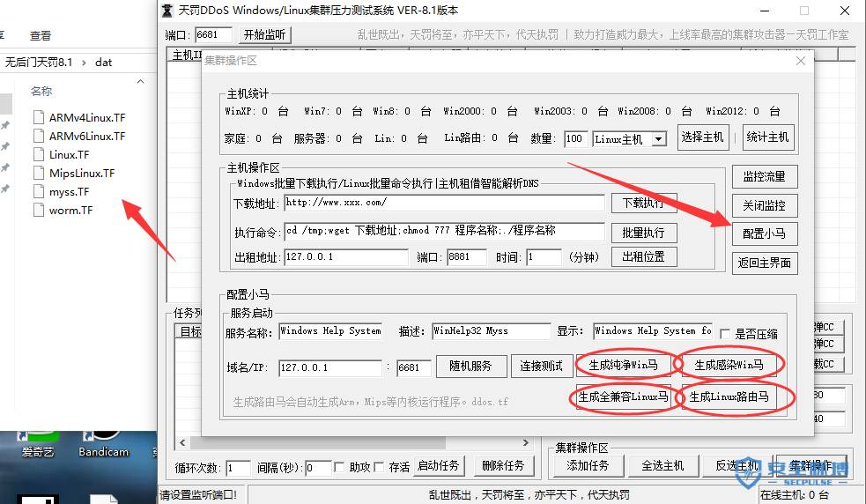Click the ARMv4Linux.TF file name
The height and width of the screenshot is (504, 866).
click(x=87, y=118)
